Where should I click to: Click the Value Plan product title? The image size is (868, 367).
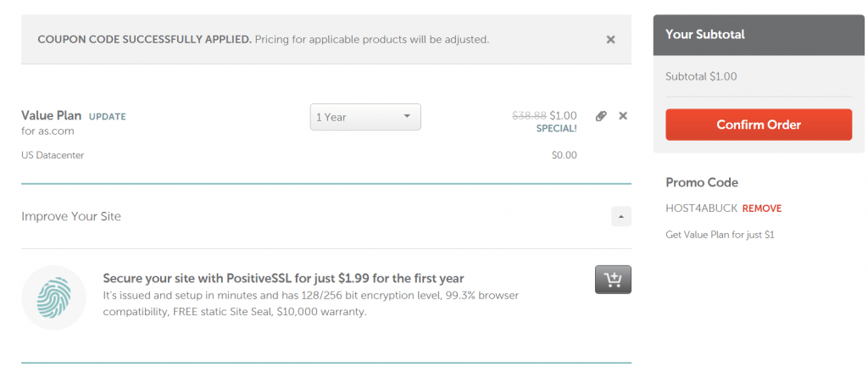coord(52,115)
